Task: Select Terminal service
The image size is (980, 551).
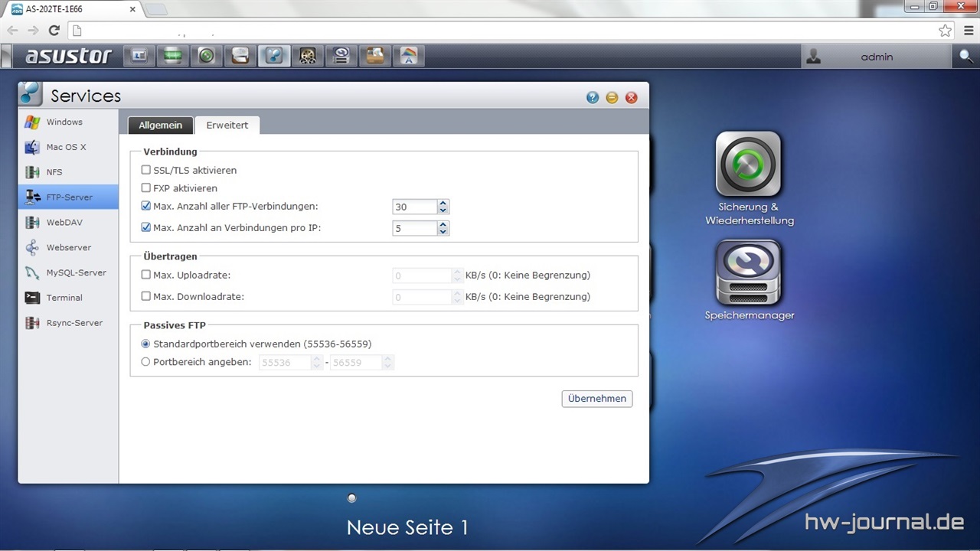Action: [x=68, y=298]
